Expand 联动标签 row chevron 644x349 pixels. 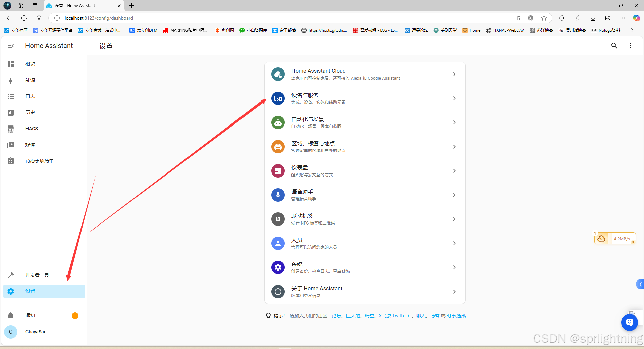point(454,219)
